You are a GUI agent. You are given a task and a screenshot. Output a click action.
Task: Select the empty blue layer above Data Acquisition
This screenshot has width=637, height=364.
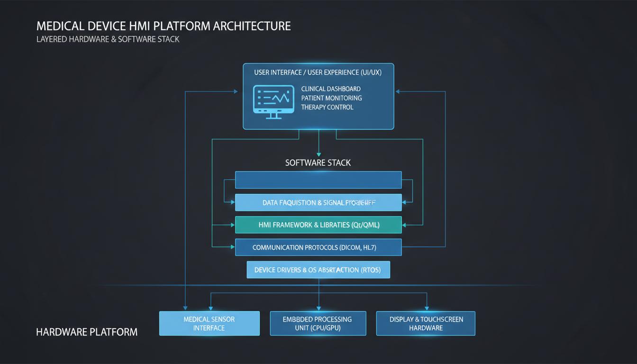(318, 180)
